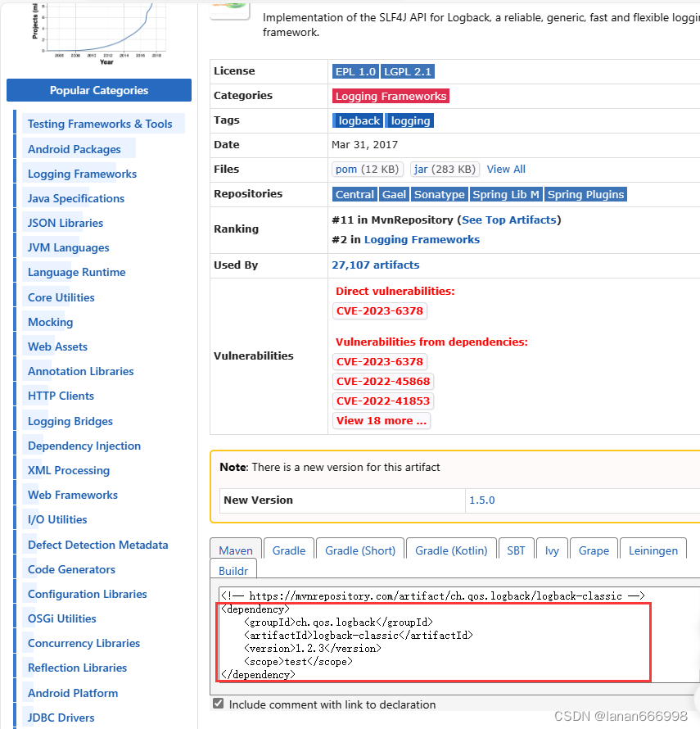The width and height of the screenshot is (700, 729).
Task: Open the Gradle (Kotlin) tab
Action: pos(451,550)
